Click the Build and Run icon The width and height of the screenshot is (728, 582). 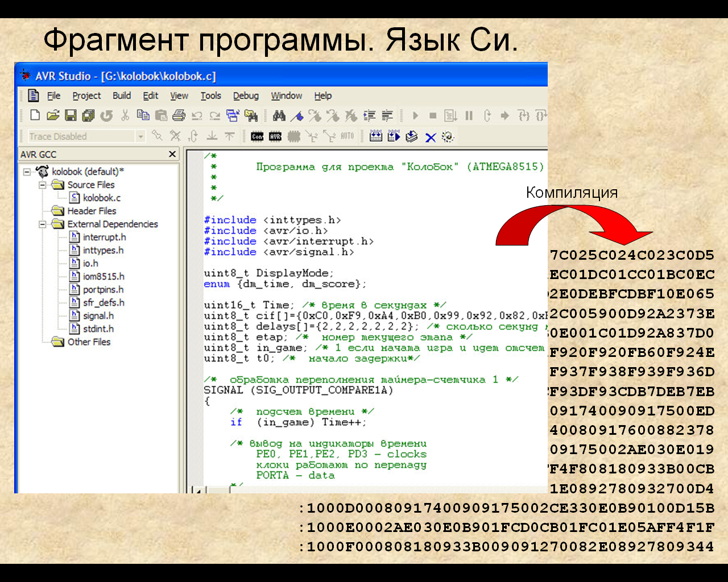click(394, 136)
